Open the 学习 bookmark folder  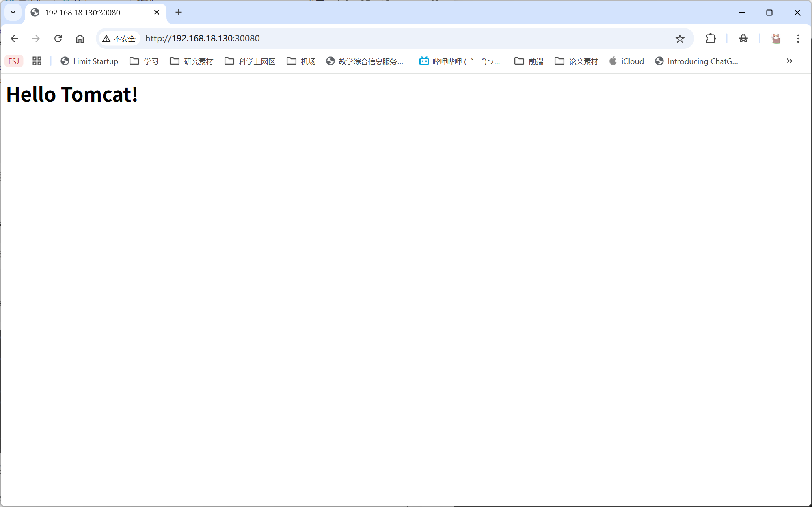point(144,61)
